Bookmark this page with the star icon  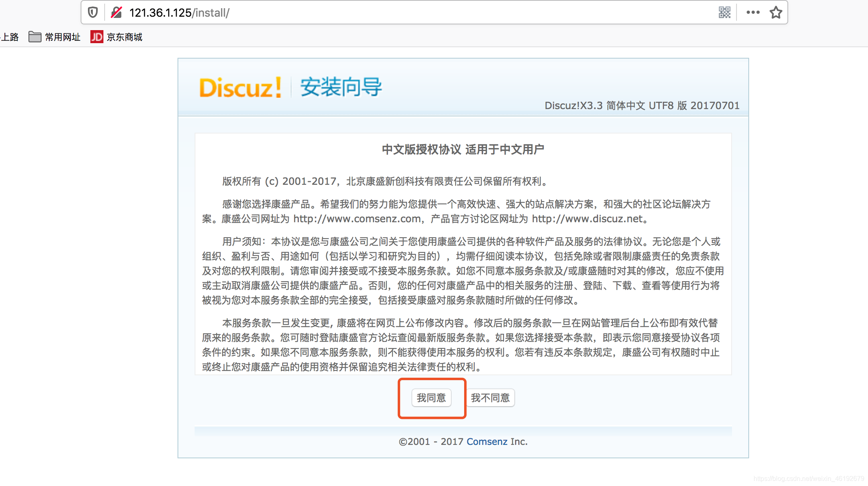click(776, 13)
